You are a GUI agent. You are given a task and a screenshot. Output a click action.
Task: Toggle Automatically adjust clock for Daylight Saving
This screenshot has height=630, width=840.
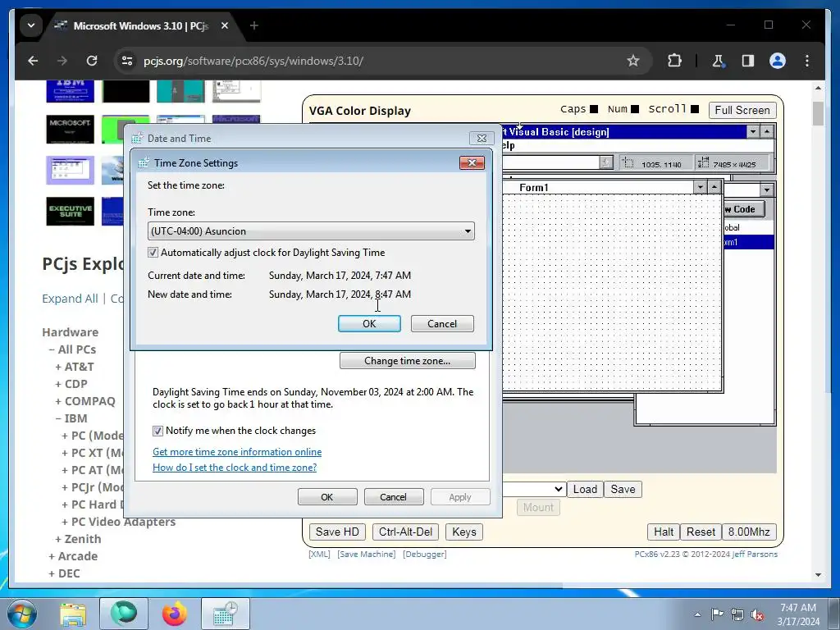coord(153,253)
